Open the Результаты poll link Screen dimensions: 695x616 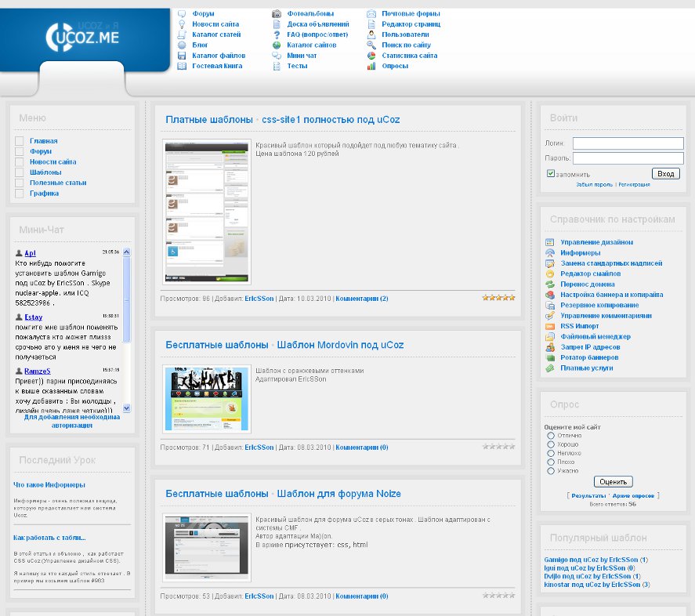pos(588,496)
